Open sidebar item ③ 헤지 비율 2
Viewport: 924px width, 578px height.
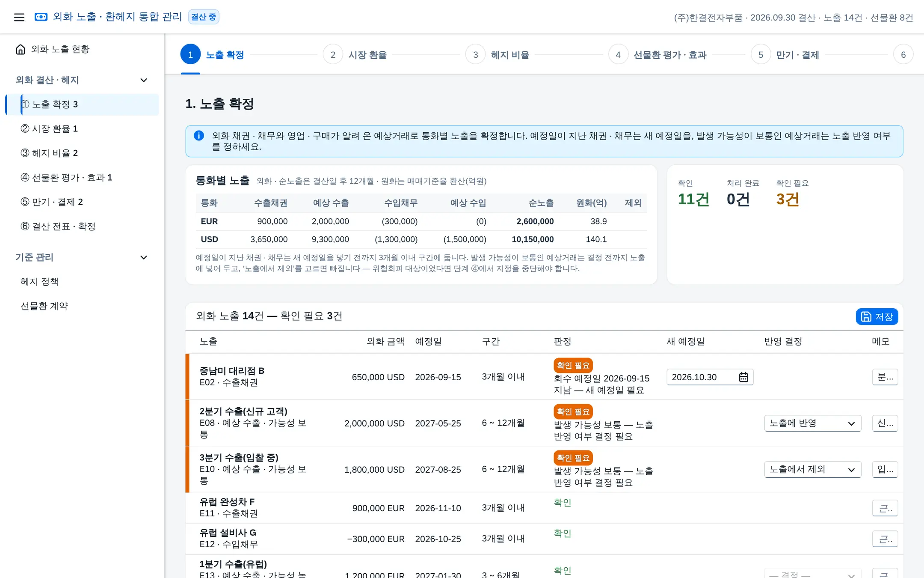pyautogui.click(x=82, y=153)
